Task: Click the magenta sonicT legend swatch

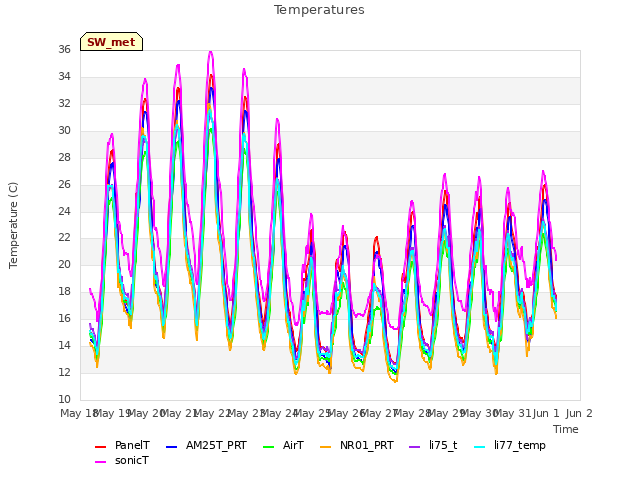Action: pos(100,462)
